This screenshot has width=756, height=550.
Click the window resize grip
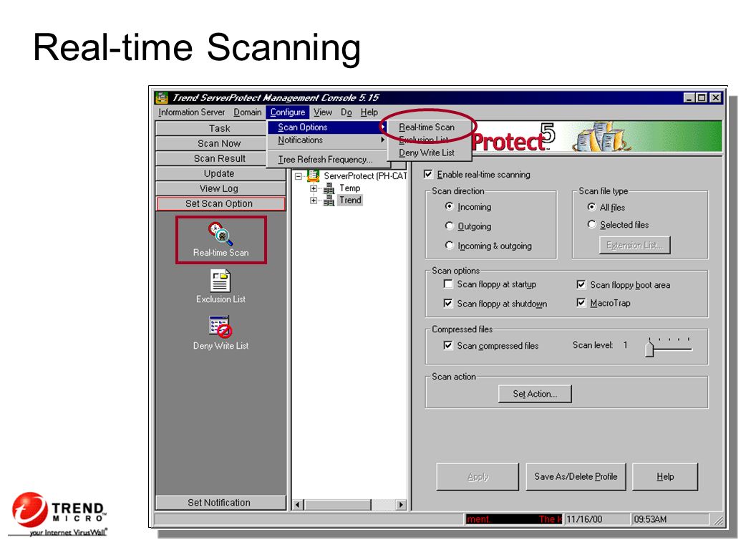coord(718,520)
